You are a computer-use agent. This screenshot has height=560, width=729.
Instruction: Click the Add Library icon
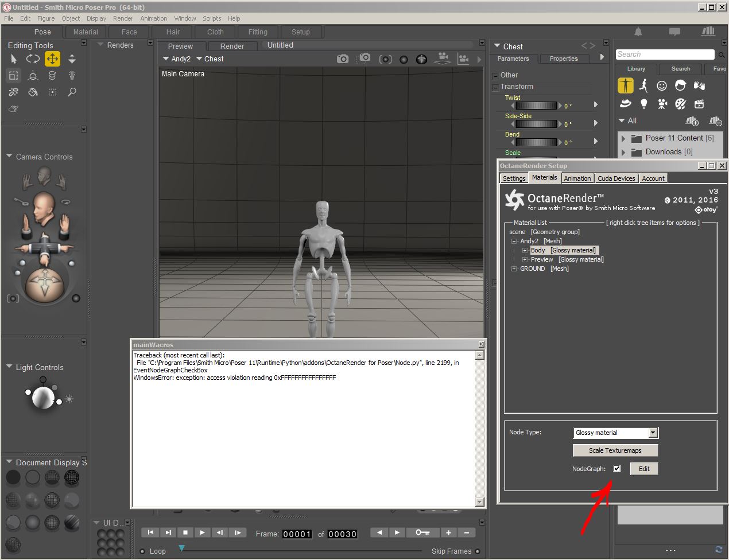[692, 121]
